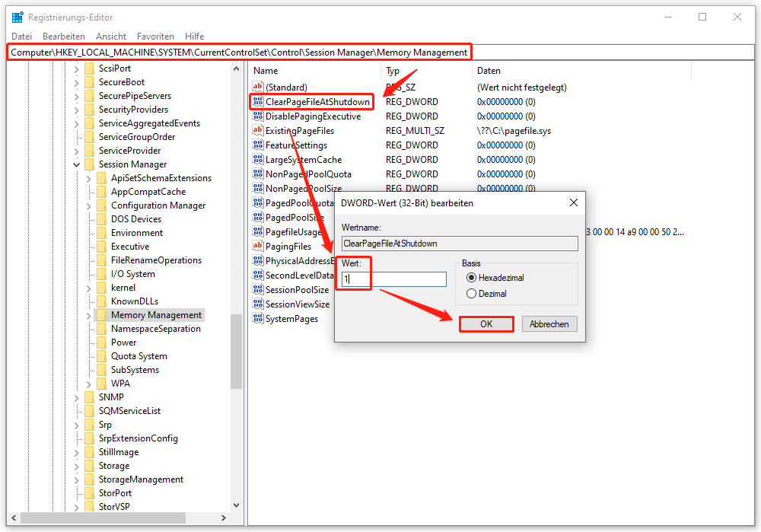The height and width of the screenshot is (532, 761).
Task: Select the Hexadezimal radio button
Action: click(472, 277)
